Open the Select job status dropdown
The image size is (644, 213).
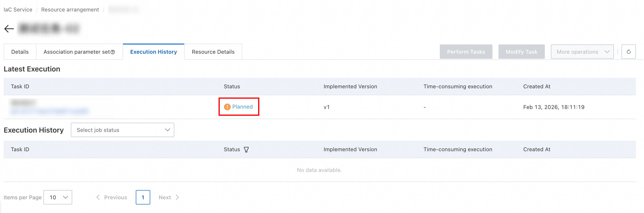pyautogui.click(x=123, y=130)
